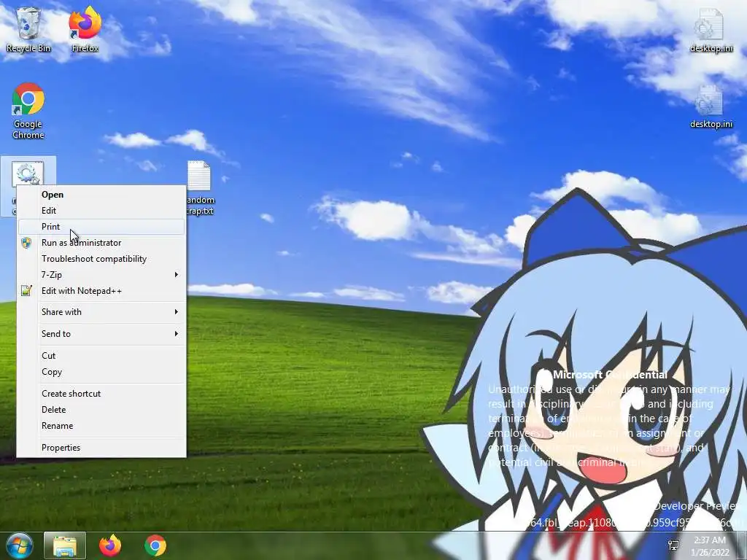Viewport: 747px width, 560px height.
Task: Choose Open in the context menu
Action: point(101,194)
